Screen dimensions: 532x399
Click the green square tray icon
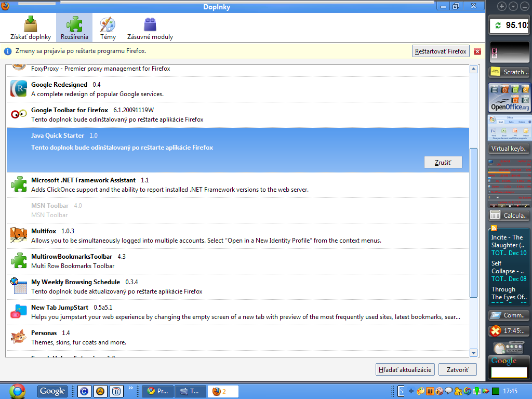pos(496,391)
